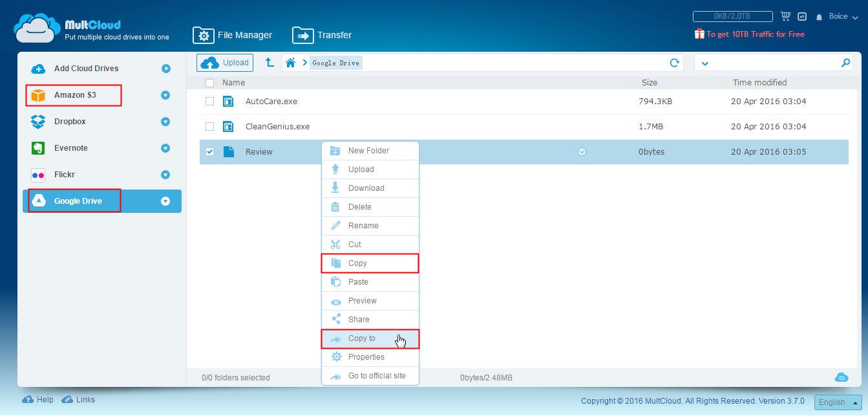Open the Links link at the bottom
The image size is (868, 416).
point(78,400)
